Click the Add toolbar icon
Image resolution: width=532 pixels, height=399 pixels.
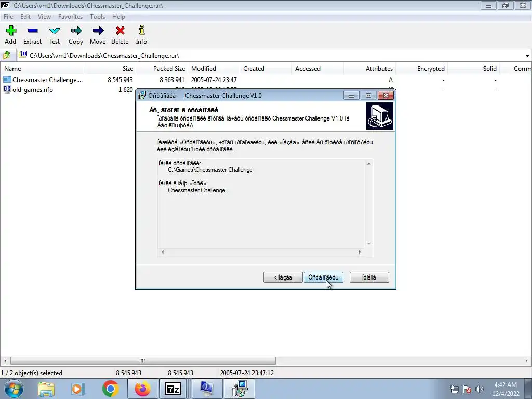[x=11, y=31]
